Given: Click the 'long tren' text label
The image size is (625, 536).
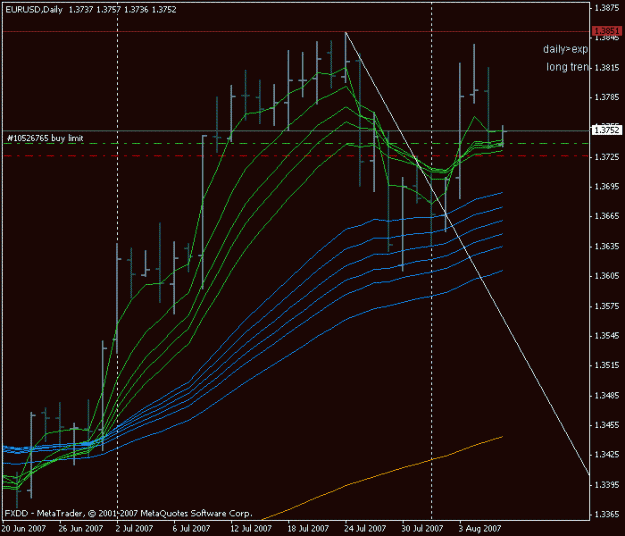Looking at the screenshot, I should 567,67.
